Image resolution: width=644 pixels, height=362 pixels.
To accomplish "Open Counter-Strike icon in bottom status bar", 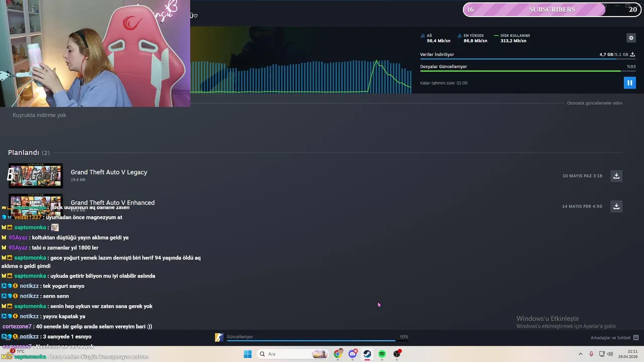I will (x=219, y=337).
